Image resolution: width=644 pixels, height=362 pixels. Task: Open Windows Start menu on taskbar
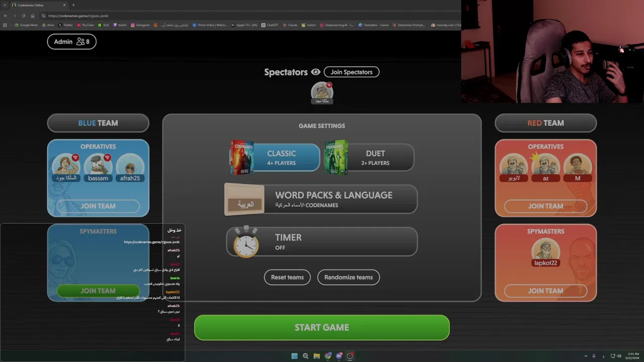pos(294,356)
